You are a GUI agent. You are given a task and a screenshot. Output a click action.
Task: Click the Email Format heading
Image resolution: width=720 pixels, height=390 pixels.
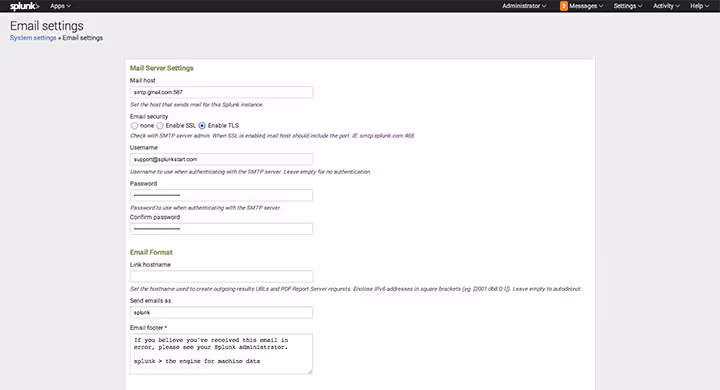151,252
